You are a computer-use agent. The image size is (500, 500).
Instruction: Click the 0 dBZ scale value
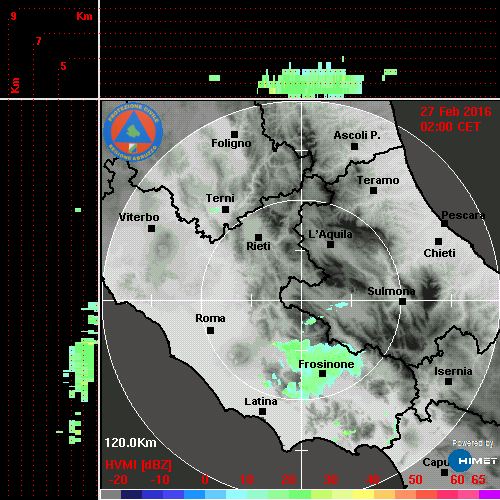[x=205, y=480]
